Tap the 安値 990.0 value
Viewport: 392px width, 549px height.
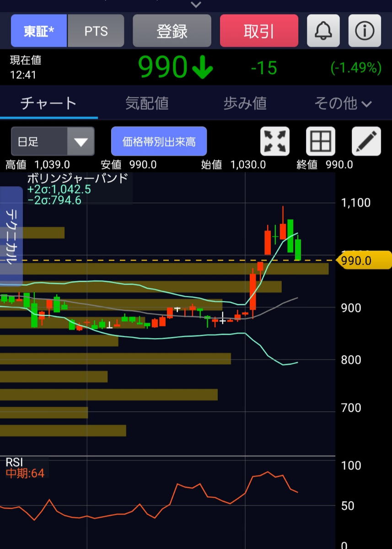click(x=129, y=164)
